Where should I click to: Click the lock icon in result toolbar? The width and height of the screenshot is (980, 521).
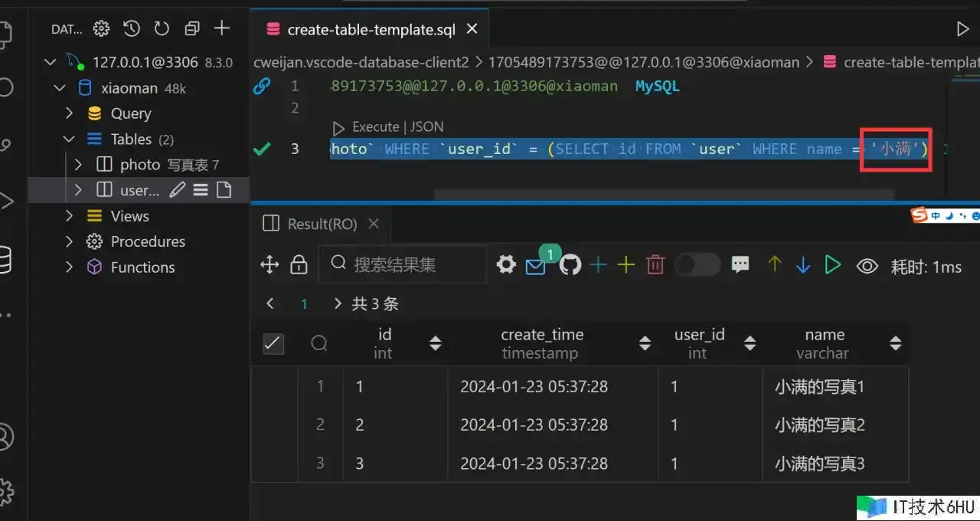point(299,265)
